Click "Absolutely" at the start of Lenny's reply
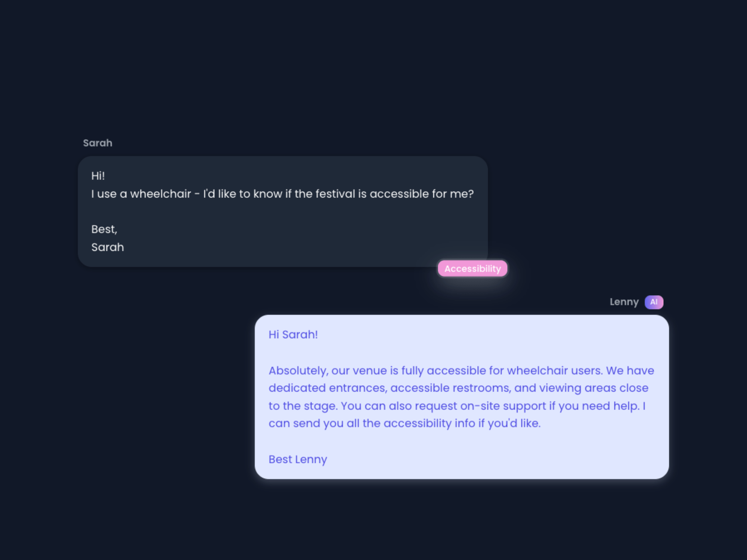 pyautogui.click(x=298, y=370)
